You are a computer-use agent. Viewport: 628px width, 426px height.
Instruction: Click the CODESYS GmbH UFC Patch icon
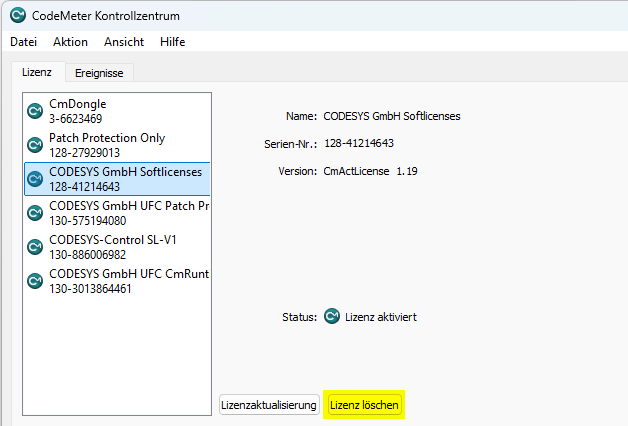(35, 213)
